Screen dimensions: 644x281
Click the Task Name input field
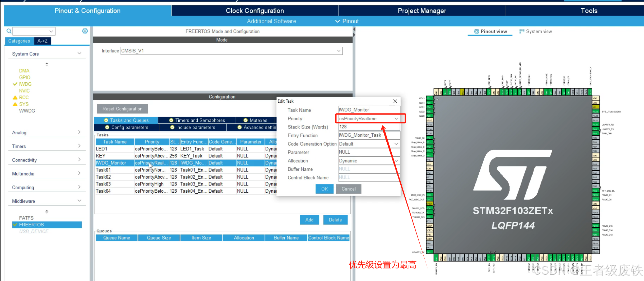(x=369, y=110)
